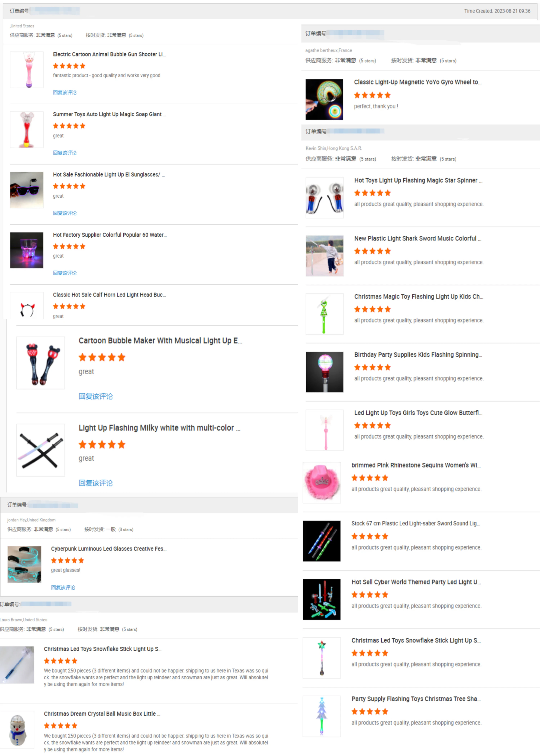The height and width of the screenshot is (756, 540).
Task: Click the Magic Star Spinner product thumbnail
Action: click(325, 197)
